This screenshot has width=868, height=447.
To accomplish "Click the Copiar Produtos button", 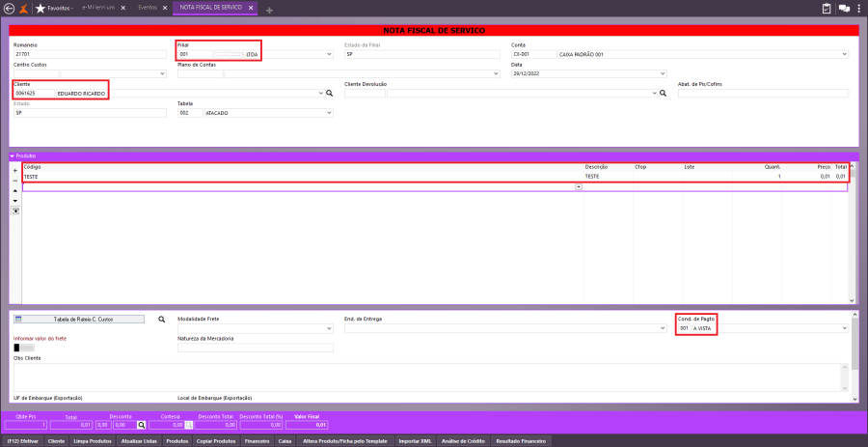I will [x=216, y=441].
